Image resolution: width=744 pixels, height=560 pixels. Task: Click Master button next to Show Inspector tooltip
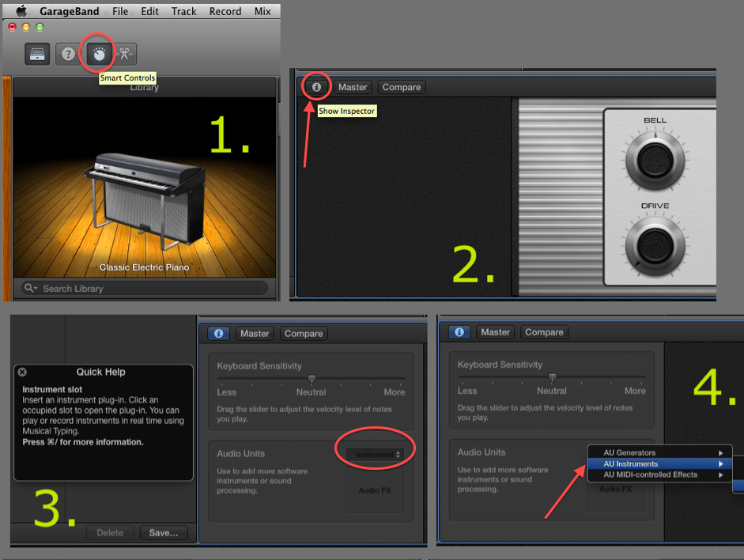[x=353, y=87]
